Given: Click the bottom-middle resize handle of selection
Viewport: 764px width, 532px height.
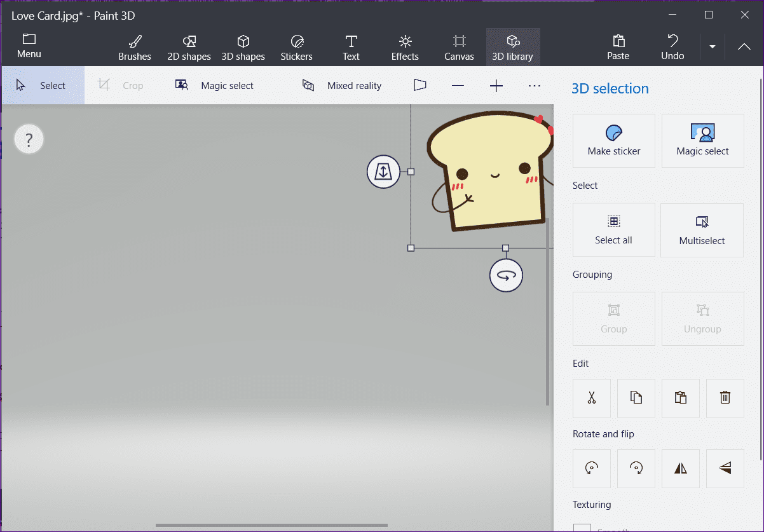Looking at the screenshot, I should (x=505, y=248).
